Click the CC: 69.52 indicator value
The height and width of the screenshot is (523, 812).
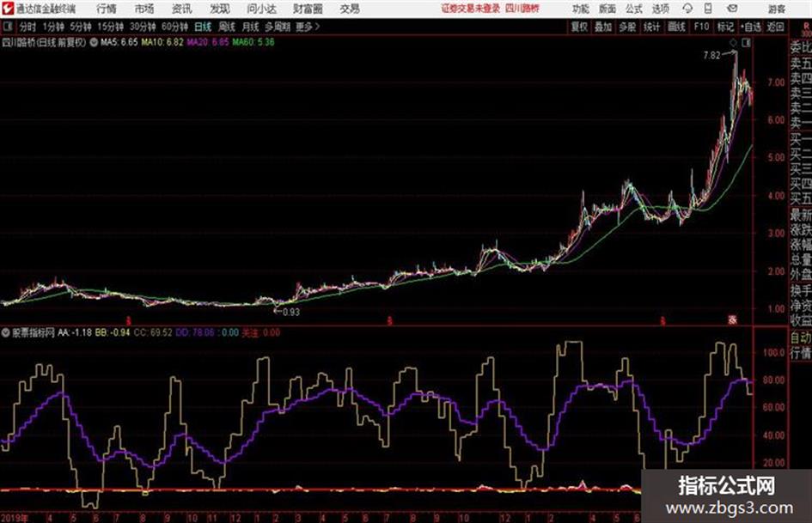point(153,332)
